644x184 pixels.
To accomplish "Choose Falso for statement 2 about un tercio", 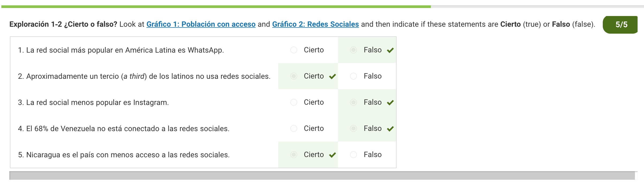I will (x=353, y=76).
